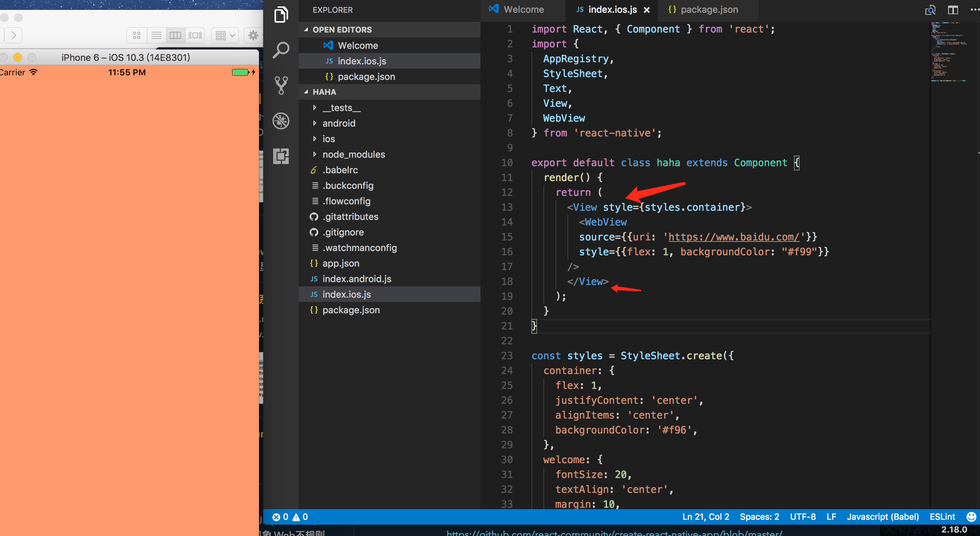The image size is (980, 536).
Task: Click ESLint in the status bar
Action: [x=942, y=516]
